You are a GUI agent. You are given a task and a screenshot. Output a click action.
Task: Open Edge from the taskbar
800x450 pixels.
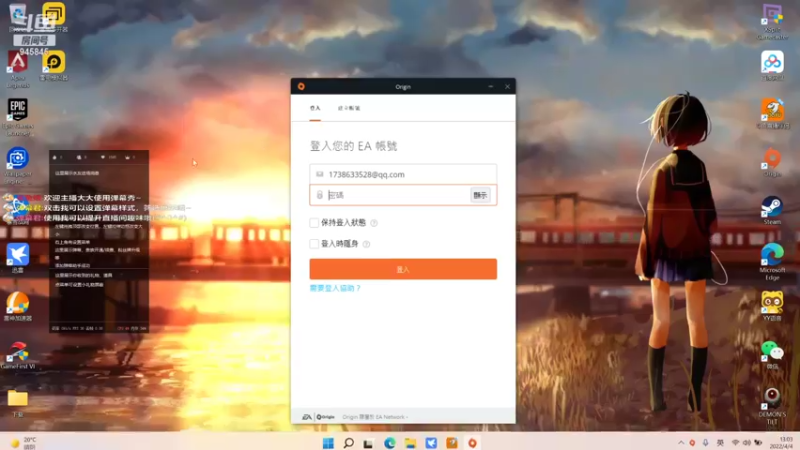(389, 443)
